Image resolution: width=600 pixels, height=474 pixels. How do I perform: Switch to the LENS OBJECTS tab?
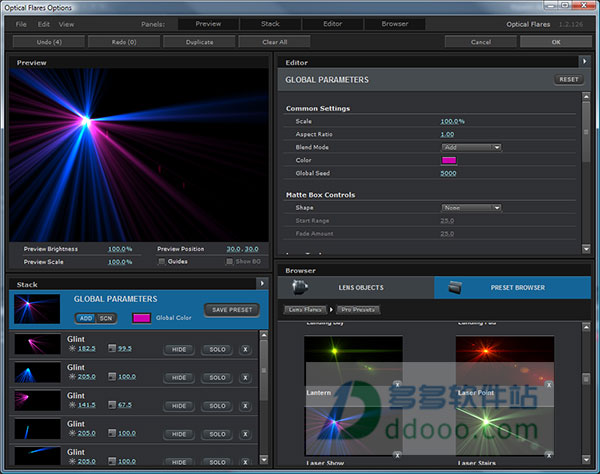[356, 287]
